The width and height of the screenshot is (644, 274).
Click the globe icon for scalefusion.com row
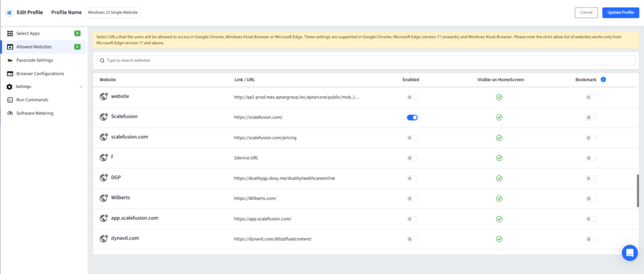tap(104, 137)
